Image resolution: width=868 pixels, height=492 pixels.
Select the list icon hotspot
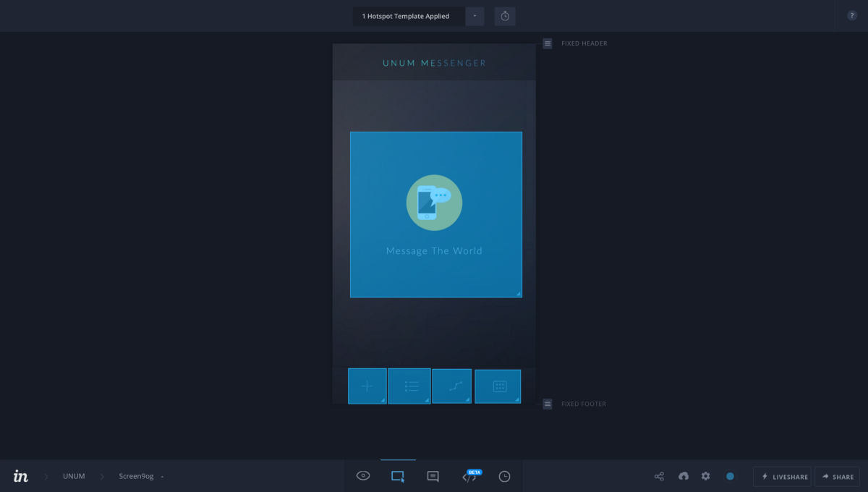(x=409, y=386)
